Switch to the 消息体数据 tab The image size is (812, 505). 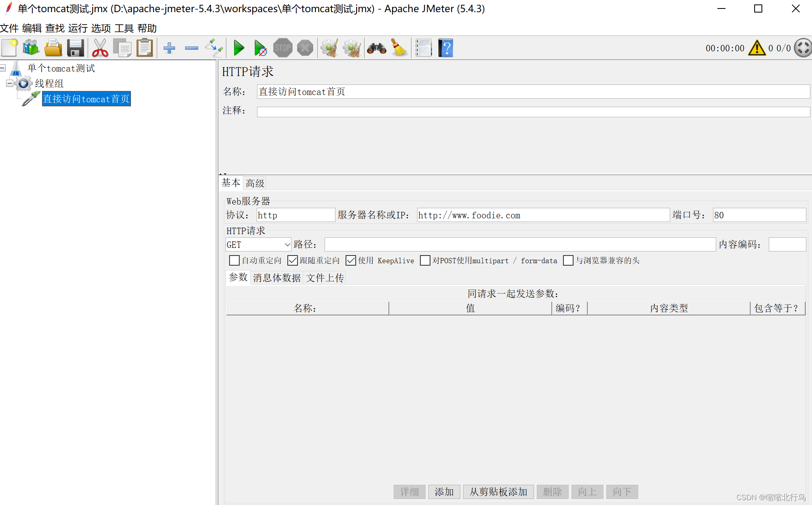click(x=277, y=278)
